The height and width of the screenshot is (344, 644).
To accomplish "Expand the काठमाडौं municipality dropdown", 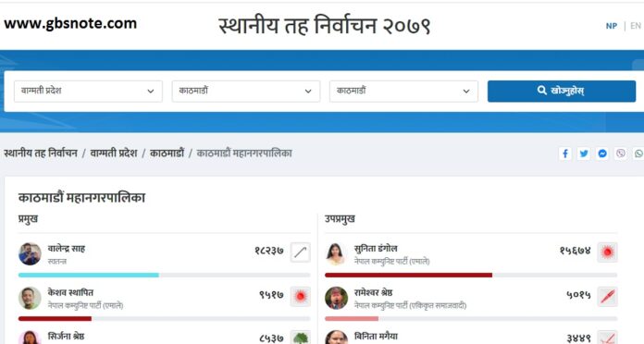I will (x=403, y=92).
